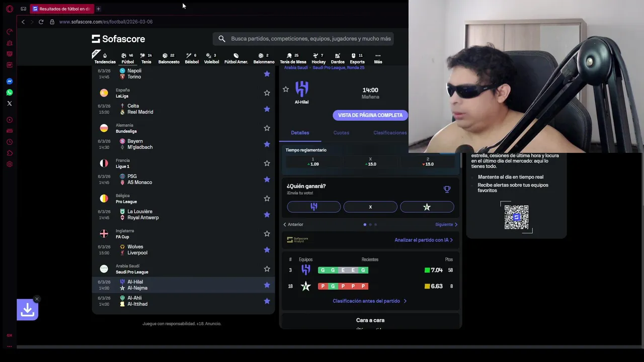
Task: Click Vista de página completa button
Action: pyautogui.click(x=370, y=115)
